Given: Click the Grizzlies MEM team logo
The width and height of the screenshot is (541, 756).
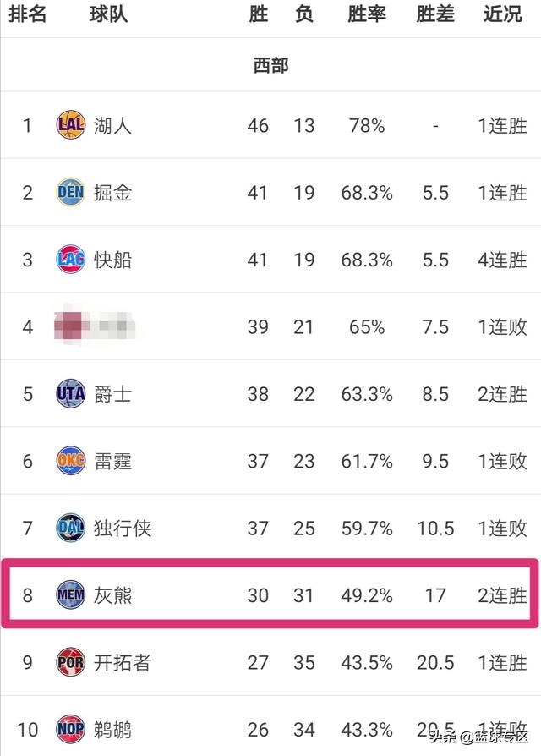Looking at the screenshot, I should pos(71,594).
